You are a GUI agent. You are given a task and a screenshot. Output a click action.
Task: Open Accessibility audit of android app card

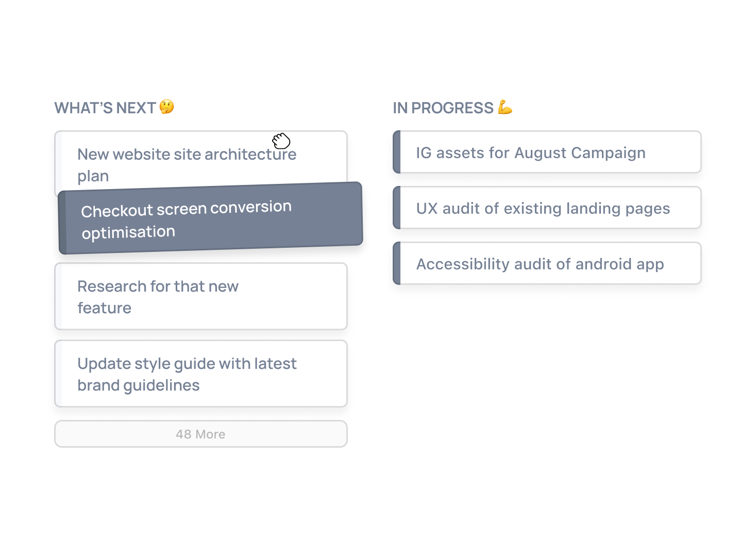(x=547, y=263)
